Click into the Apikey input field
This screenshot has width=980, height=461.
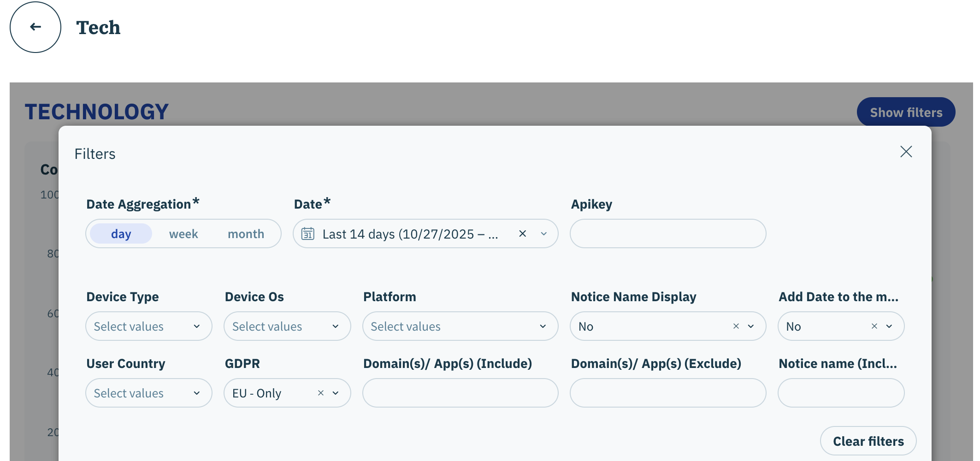click(667, 233)
